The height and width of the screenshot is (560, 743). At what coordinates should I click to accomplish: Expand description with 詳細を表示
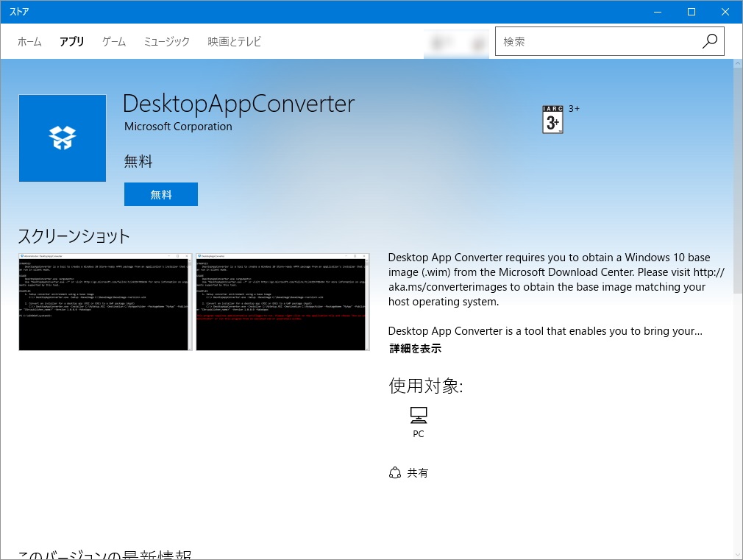(x=415, y=349)
